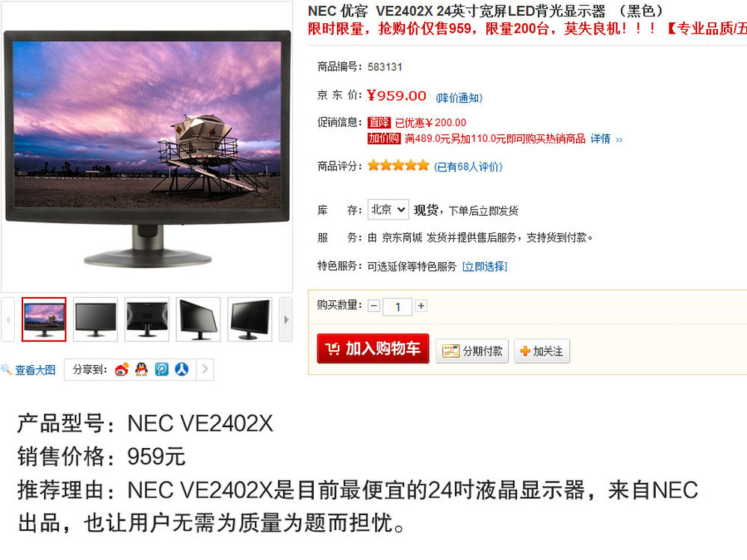Open the 北京 stock location dropdown
Image resolution: width=747 pixels, height=560 pixels.
[x=388, y=210]
